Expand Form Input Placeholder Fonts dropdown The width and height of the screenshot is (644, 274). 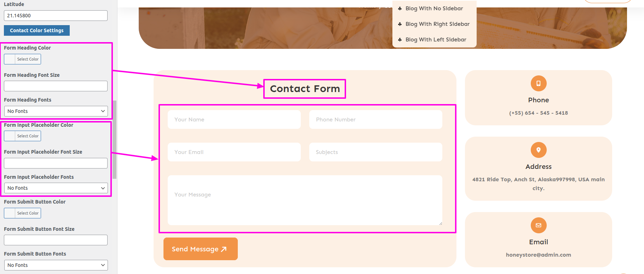56,188
